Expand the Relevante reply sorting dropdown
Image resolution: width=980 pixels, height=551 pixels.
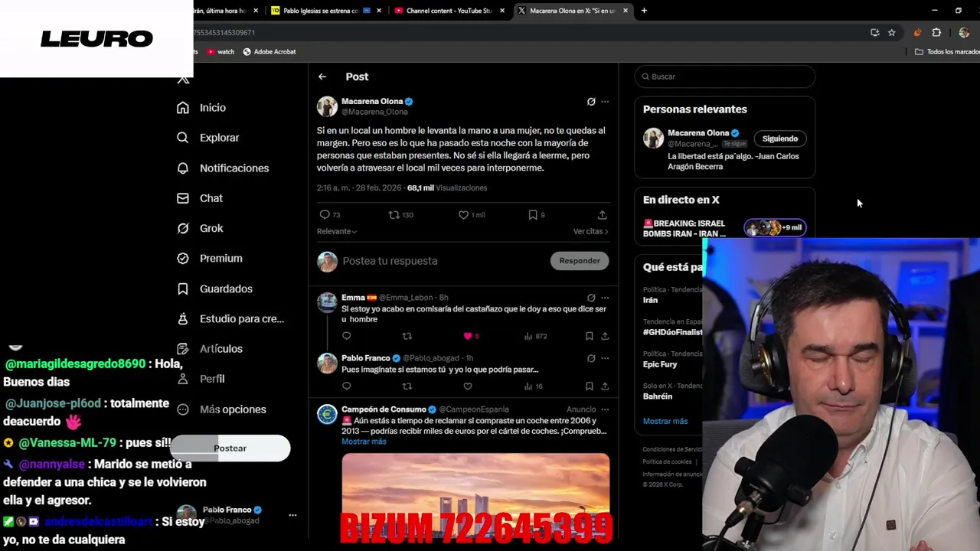[337, 231]
